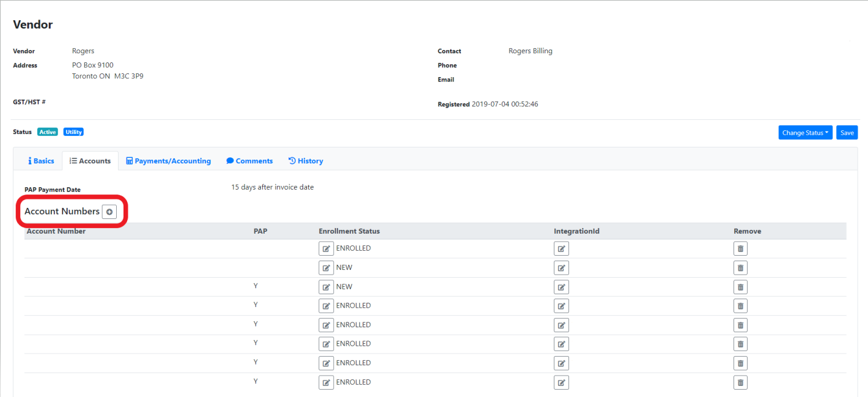
Task: Click the Remove column header
Action: coord(748,231)
